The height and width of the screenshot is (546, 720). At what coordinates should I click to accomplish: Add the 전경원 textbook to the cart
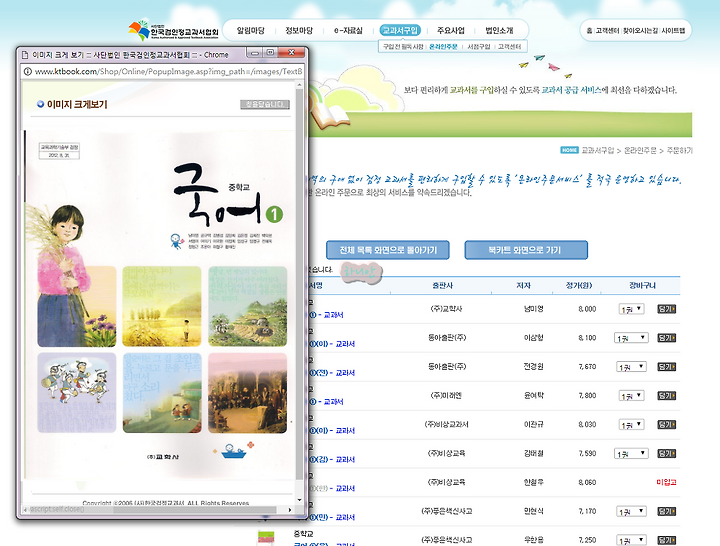666,367
